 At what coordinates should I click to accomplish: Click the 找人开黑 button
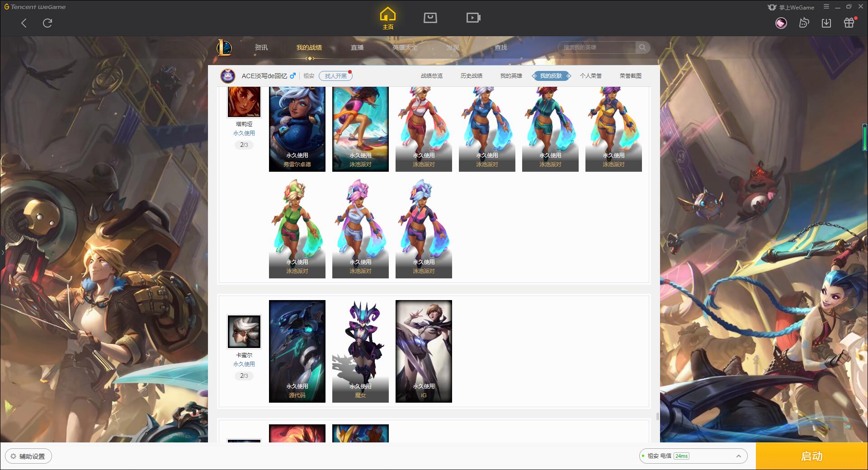pos(335,76)
